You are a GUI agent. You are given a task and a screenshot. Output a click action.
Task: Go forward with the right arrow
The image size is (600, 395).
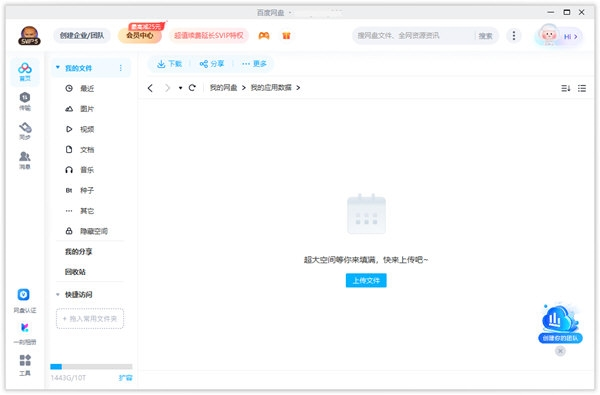coord(167,88)
